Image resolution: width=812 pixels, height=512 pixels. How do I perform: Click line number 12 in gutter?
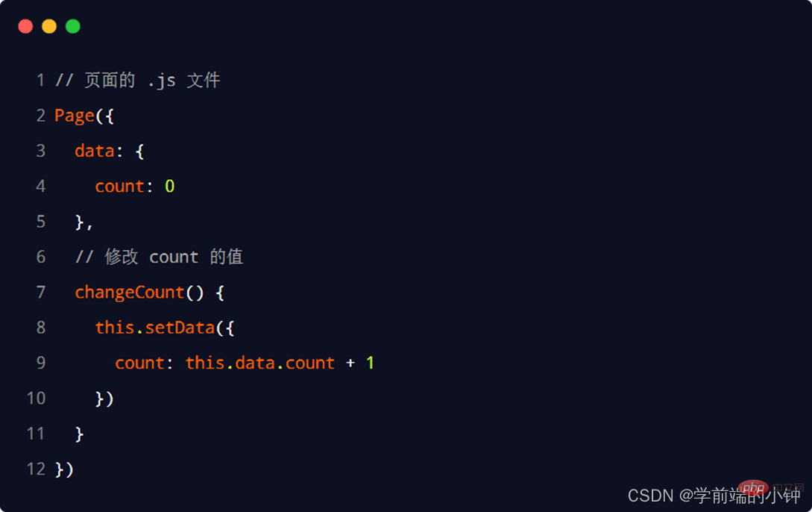pyautogui.click(x=36, y=469)
